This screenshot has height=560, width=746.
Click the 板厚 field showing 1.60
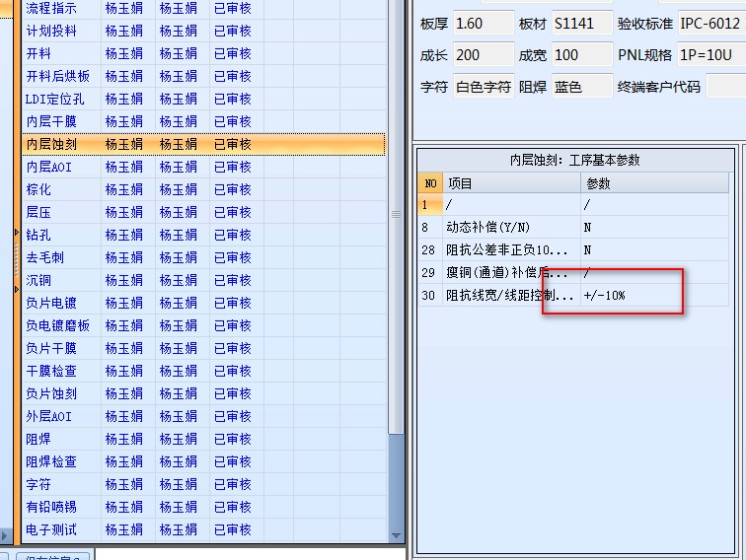pyautogui.click(x=484, y=24)
